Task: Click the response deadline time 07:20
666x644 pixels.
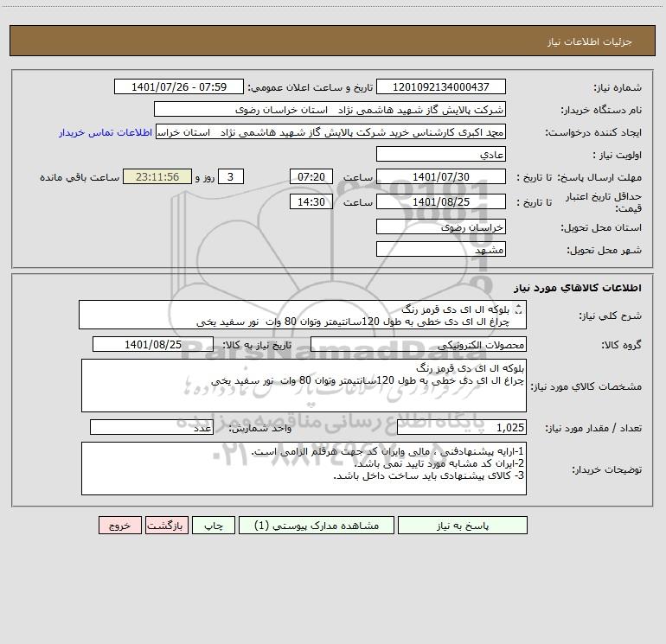Action: (311, 176)
